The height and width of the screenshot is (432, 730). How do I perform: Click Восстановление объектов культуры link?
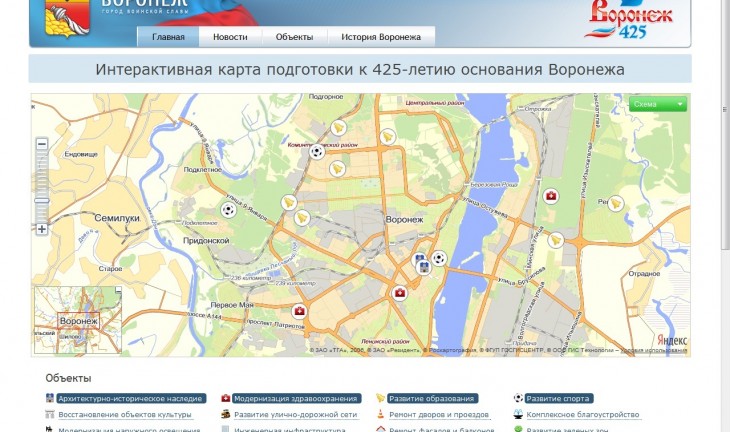tap(125, 414)
